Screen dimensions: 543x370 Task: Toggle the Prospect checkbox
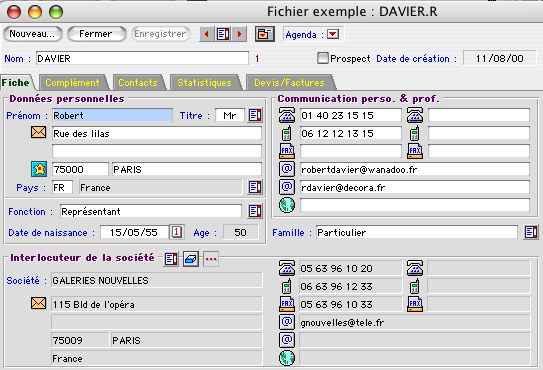pyautogui.click(x=322, y=58)
